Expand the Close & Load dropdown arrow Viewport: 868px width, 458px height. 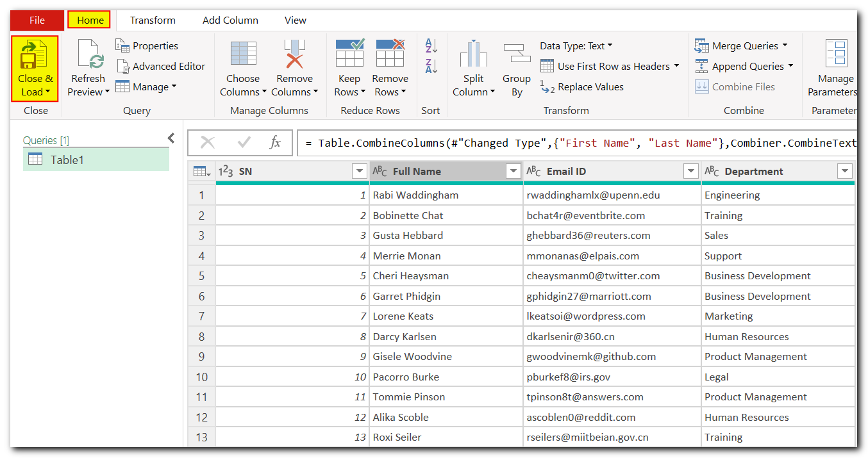(47, 92)
